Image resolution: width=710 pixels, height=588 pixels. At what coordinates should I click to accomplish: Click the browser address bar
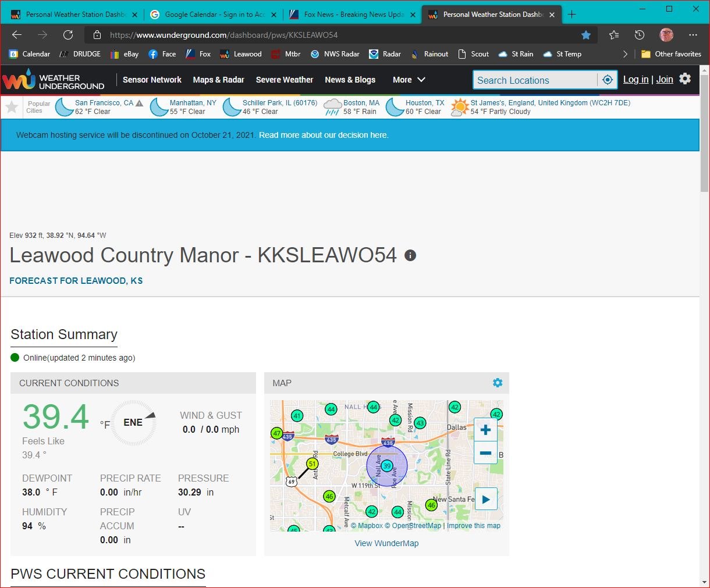click(338, 35)
